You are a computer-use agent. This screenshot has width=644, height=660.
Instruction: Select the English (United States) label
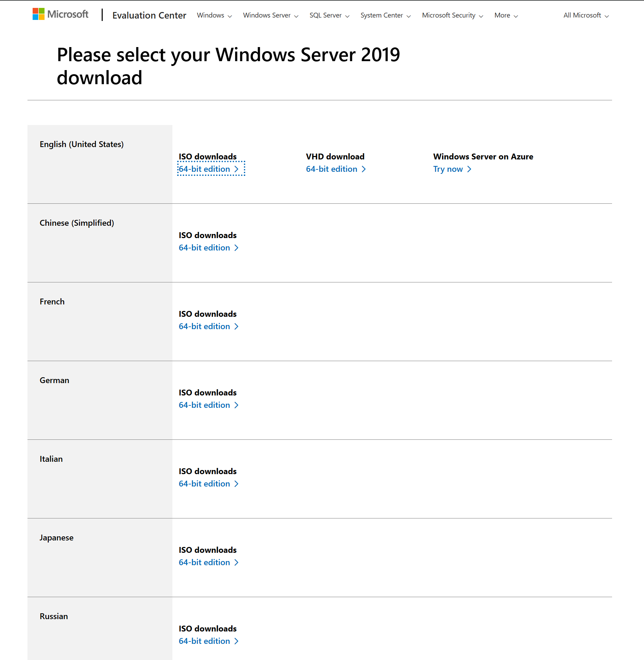click(82, 144)
